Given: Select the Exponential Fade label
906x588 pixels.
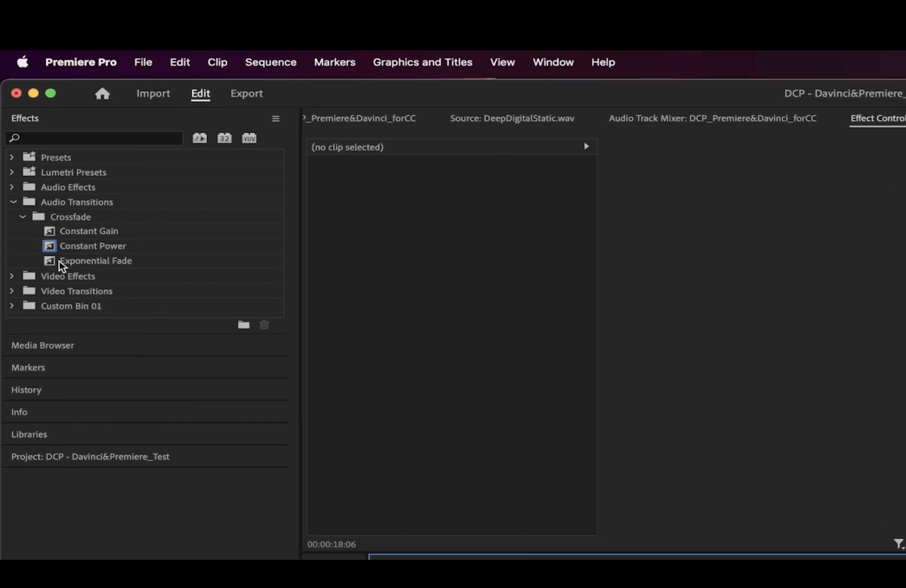Looking at the screenshot, I should [x=96, y=260].
